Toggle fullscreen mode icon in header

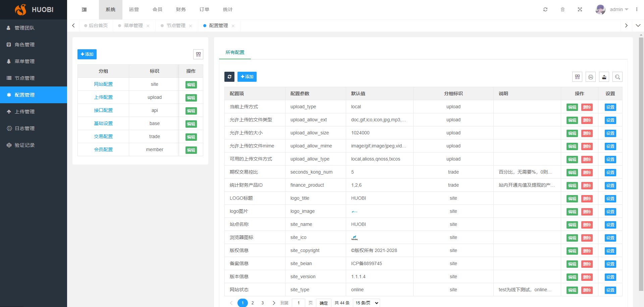pyautogui.click(x=580, y=9)
